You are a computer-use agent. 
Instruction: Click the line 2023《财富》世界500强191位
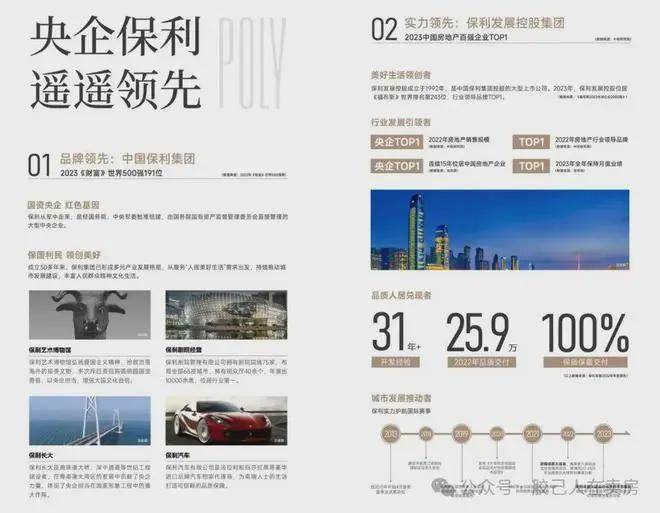point(111,173)
